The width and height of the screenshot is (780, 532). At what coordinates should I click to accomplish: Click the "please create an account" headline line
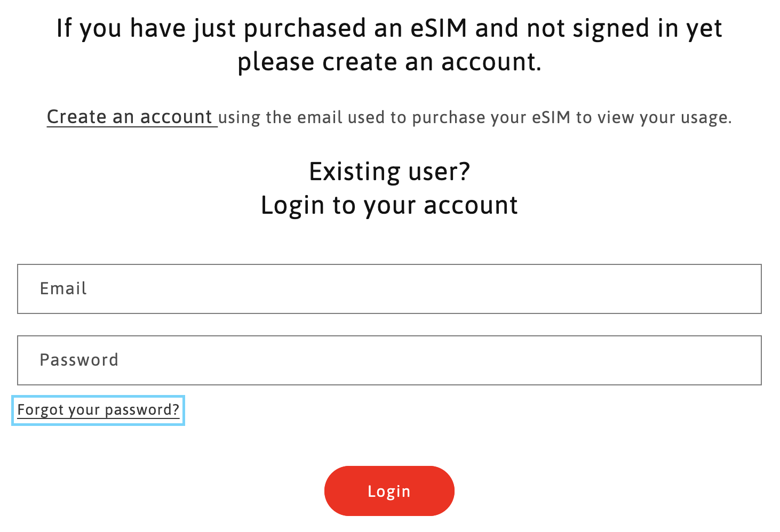pyautogui.click(x=389, y=62)
